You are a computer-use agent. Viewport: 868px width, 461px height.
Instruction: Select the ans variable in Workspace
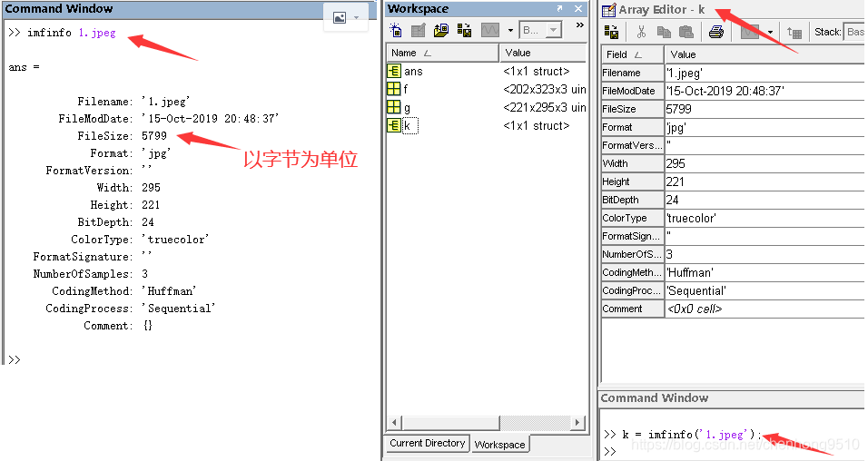coord(413,72)
